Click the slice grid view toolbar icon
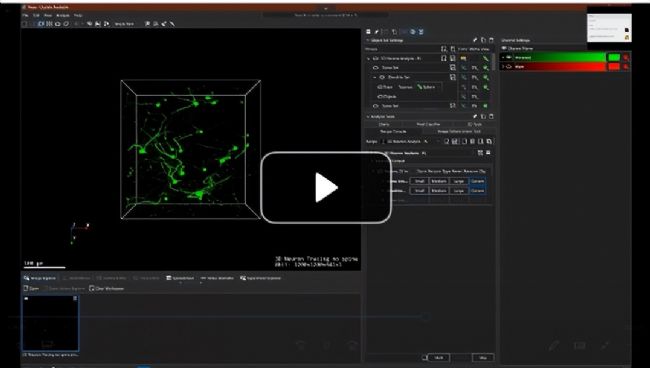This screenshot has height=368, width=650. (49, 24)
